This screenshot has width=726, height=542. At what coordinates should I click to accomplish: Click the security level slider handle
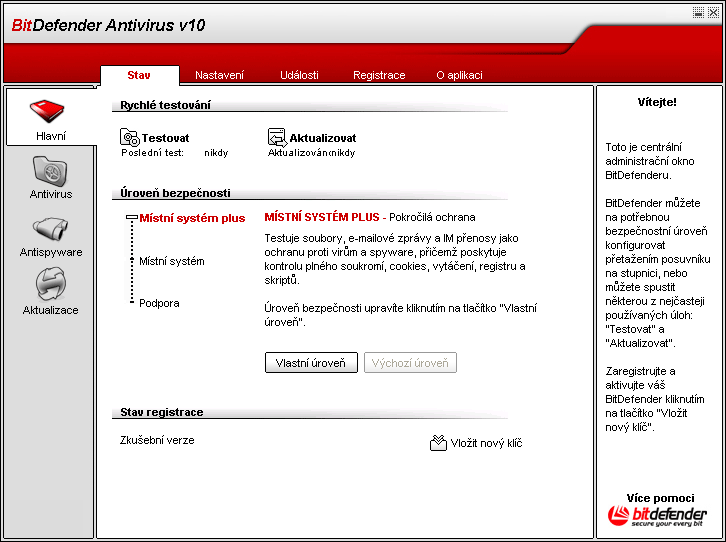(x=132, y=217)
